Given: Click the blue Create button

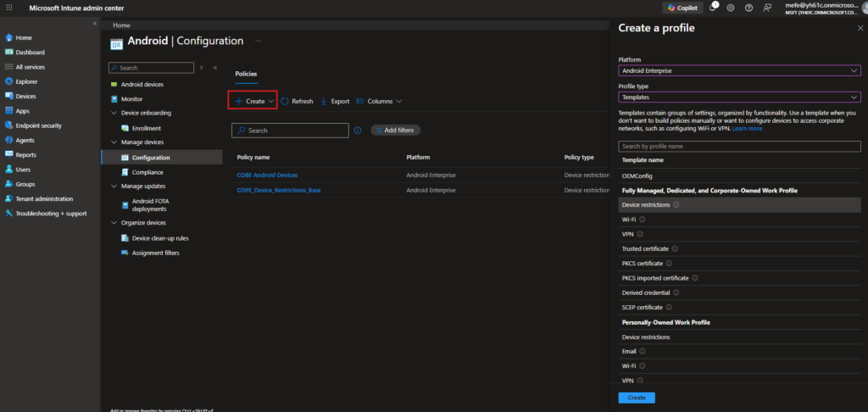Looking at the screenshot, I should pos(636,398).
